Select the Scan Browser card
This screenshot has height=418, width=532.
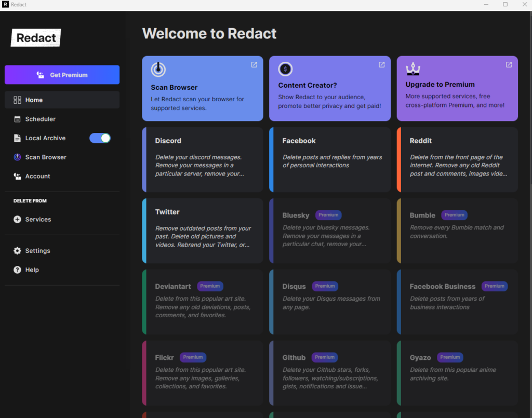(x=203, y=88)
